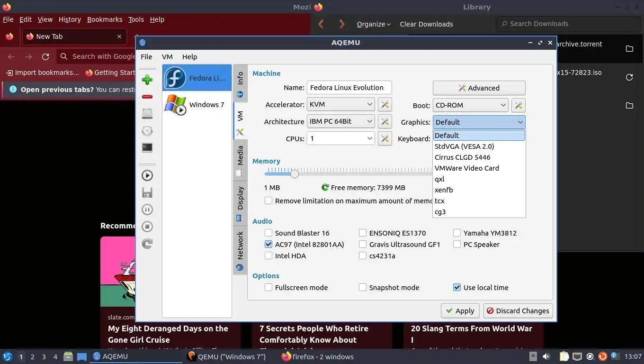The image size is (644, 364).
Task: Click the Advanced button
Action: point(479,88)
